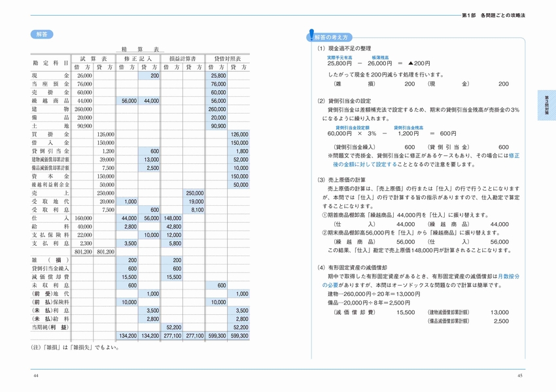
Task: Click the heading (1) 現金過不足の整理
Action: [344, 48]
